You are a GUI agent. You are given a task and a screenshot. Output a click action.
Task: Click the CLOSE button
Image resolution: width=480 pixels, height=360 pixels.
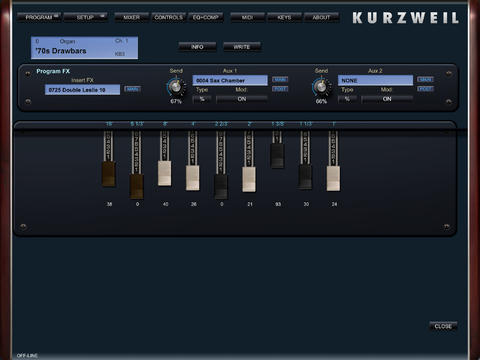tap(443, 326)
